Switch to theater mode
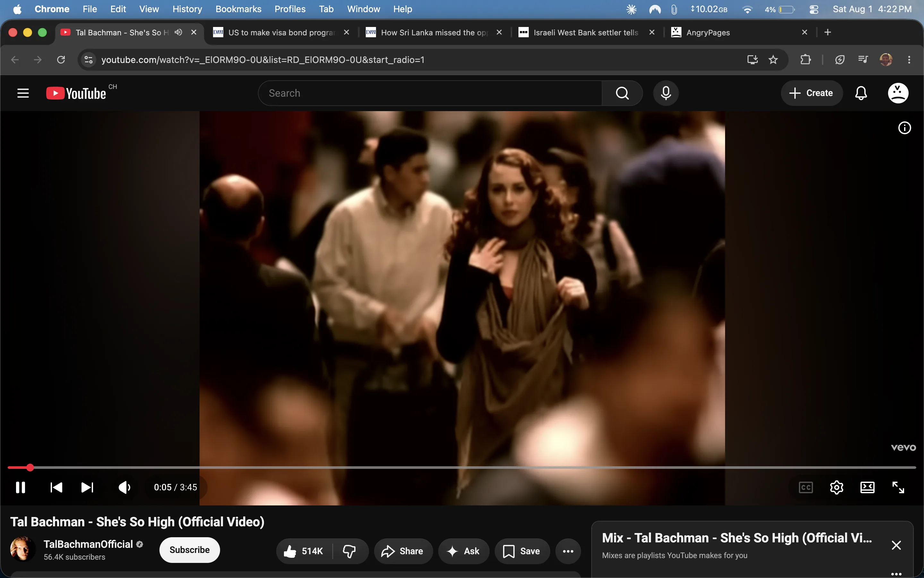This screenshot has height=578, width=924. (868, 487)
